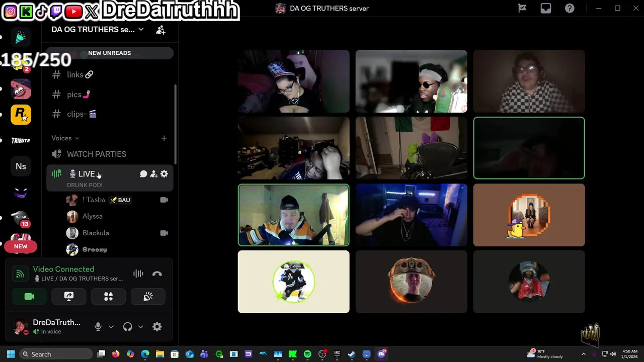The height and width of the screenshot is (362, 644).
Task: Open chat for the LIVE voice channel
Action: tap(143, 174)
